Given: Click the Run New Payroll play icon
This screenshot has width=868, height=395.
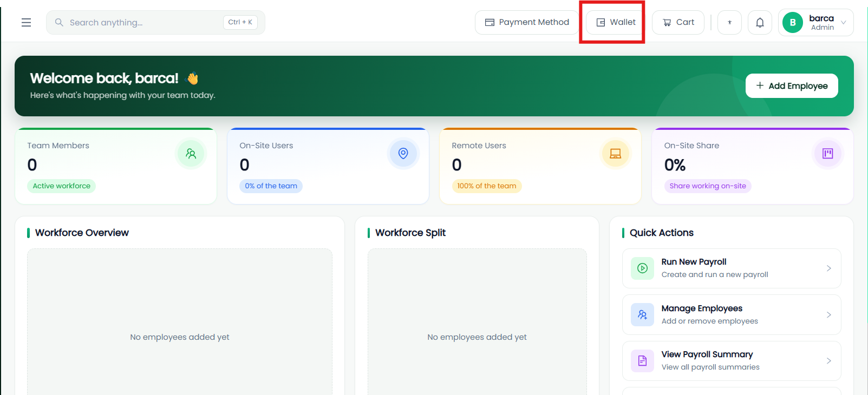Looking at the screenshot, I should (x=643, y=268).
